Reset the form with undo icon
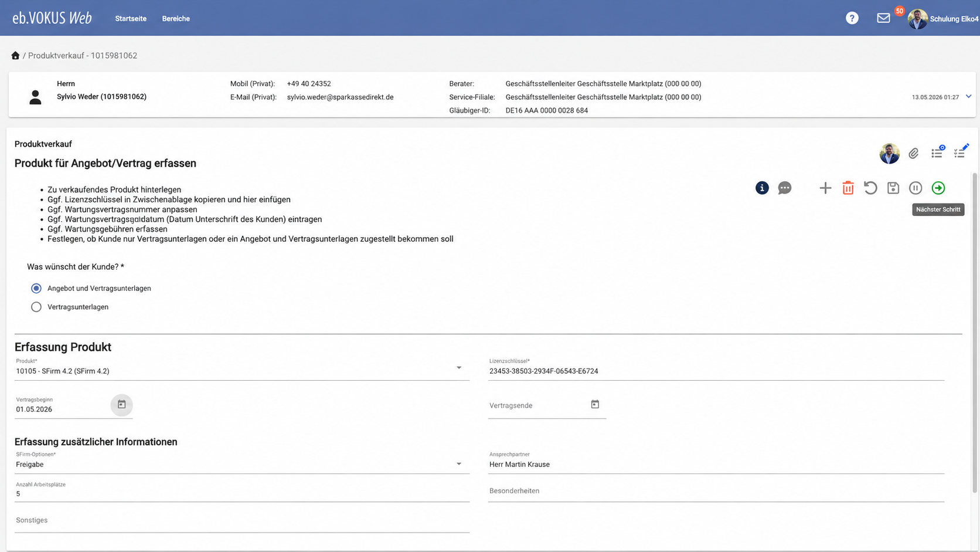 (870, 188)
